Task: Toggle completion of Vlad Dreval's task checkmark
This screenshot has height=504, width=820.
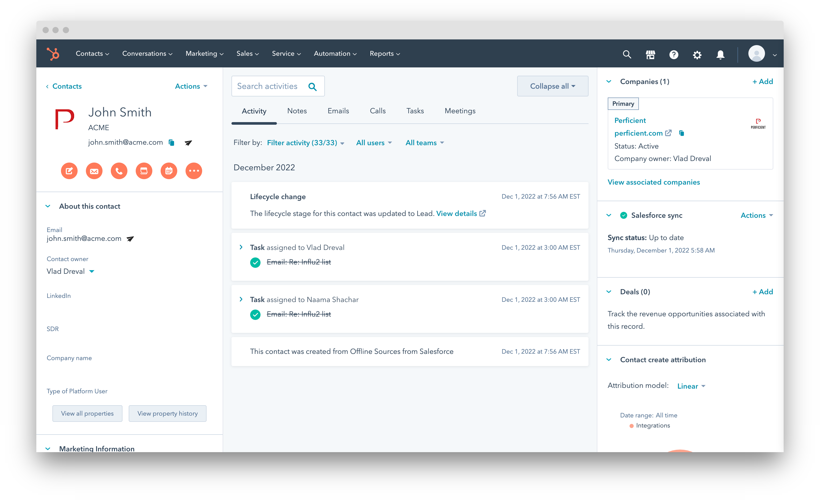Action: (x=255, y=263)
